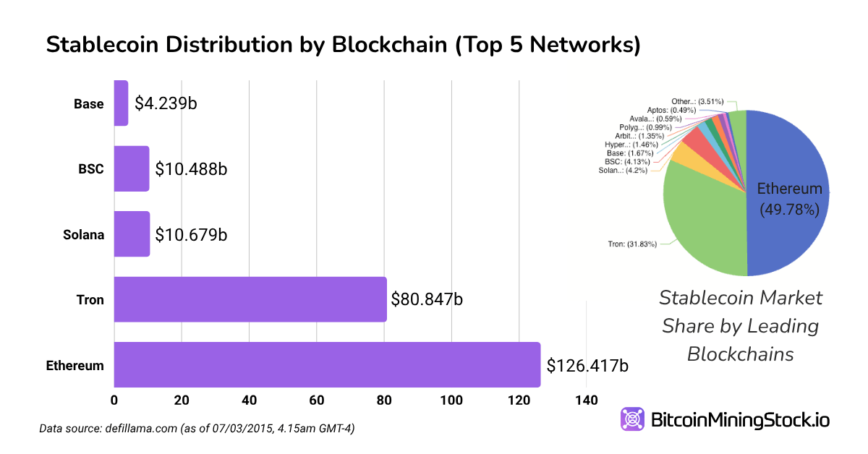Viewport: 868px width, 454px height.
Task: Click the small Base bar
Action: pyautogui.click(x=121, y=103)
